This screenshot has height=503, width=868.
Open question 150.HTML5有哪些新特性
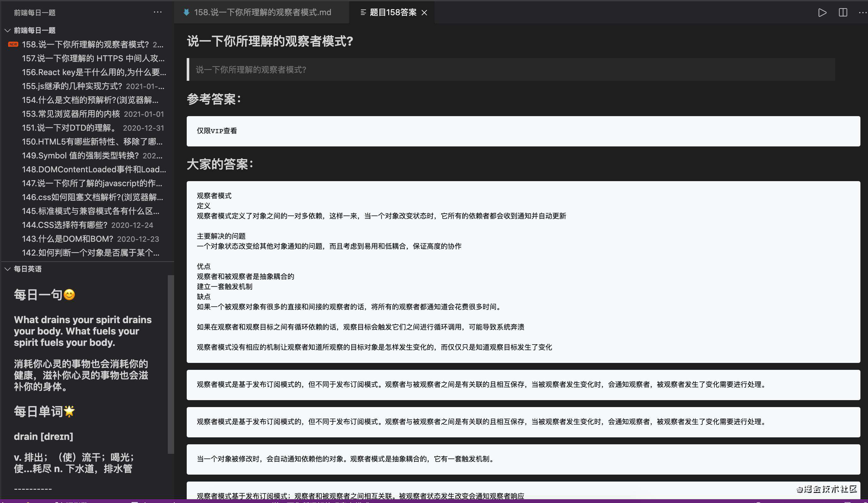click(x=87, y=142)
